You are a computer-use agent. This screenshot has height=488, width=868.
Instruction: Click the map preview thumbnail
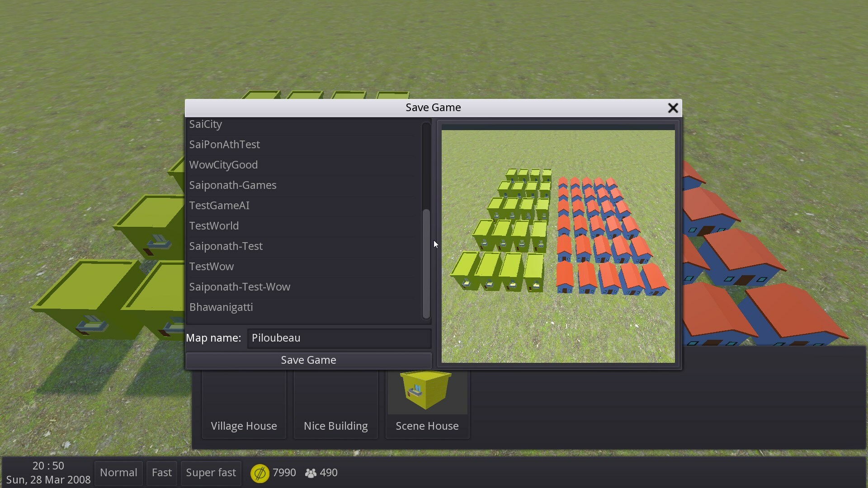(558, 246)
